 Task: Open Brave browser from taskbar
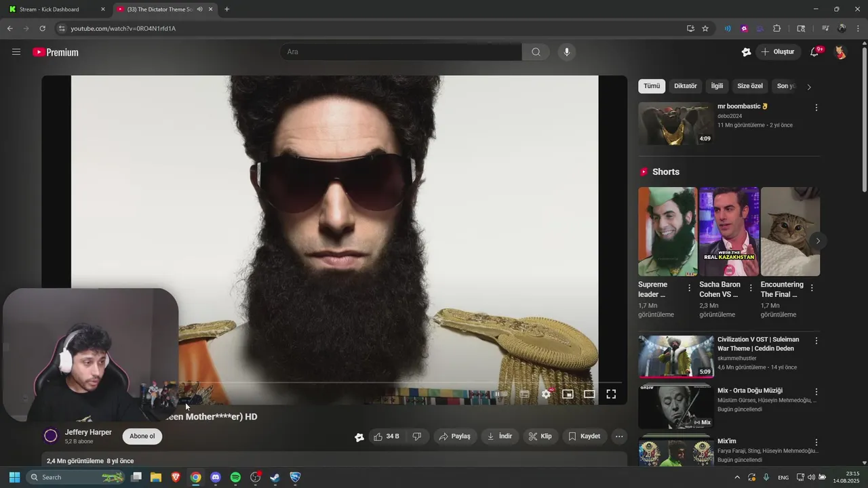176,477
